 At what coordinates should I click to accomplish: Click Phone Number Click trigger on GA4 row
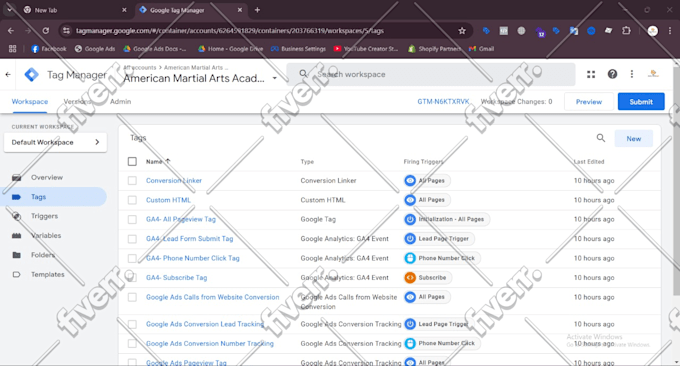[442, 258]
